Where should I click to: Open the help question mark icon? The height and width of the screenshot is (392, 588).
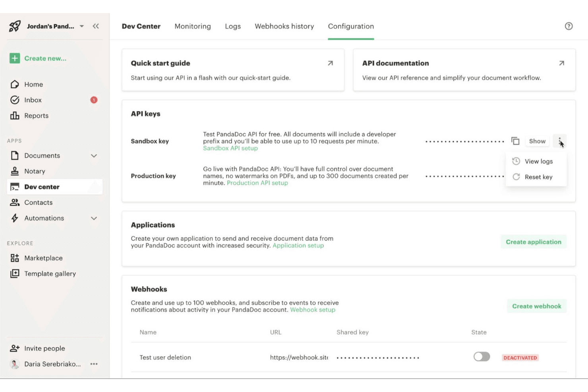point(569,26)
